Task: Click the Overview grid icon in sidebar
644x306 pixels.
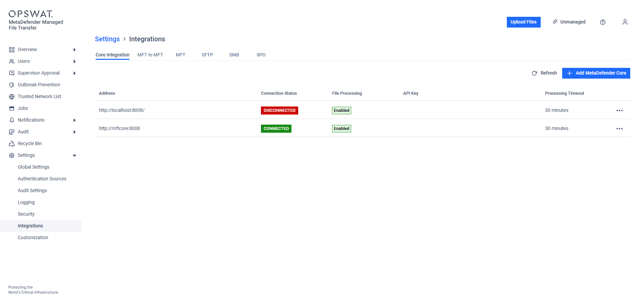Action: coord(12,50)
